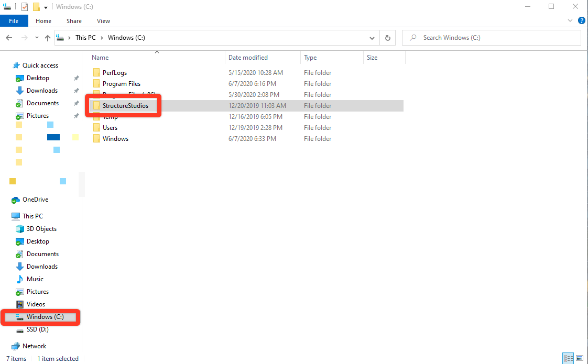Click the Up arrow to go to parent folder
Image resolution: width=588 pixels, height=364 pixels.
(47, 37)
